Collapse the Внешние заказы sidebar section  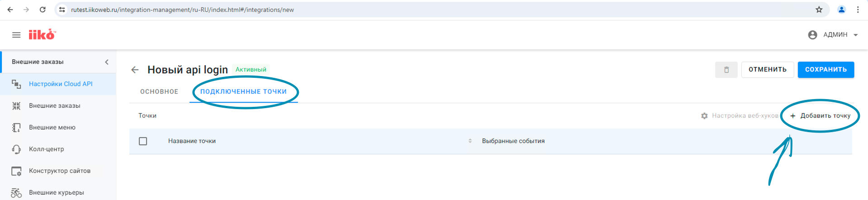(x=107, y=62)
